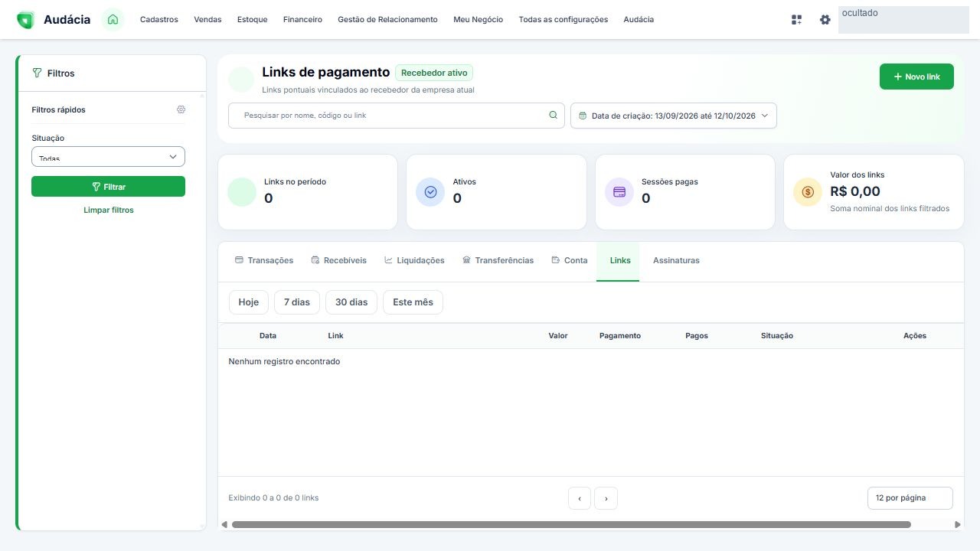Switch to the Conta tab
Image resolution: width=980 pixels, height=551 pixels.
click(570, 261)
